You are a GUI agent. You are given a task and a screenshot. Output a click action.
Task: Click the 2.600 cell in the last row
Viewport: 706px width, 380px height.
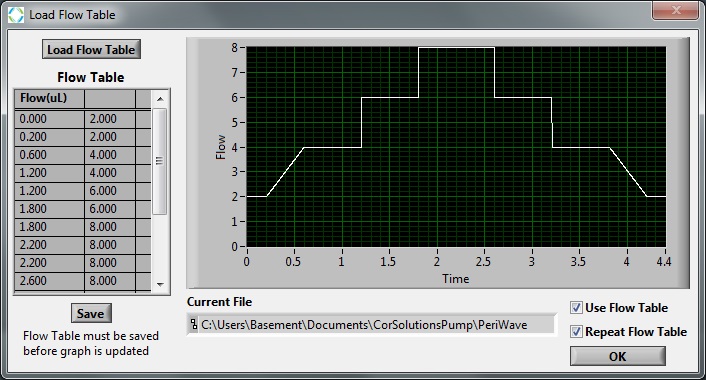[50, 281]
